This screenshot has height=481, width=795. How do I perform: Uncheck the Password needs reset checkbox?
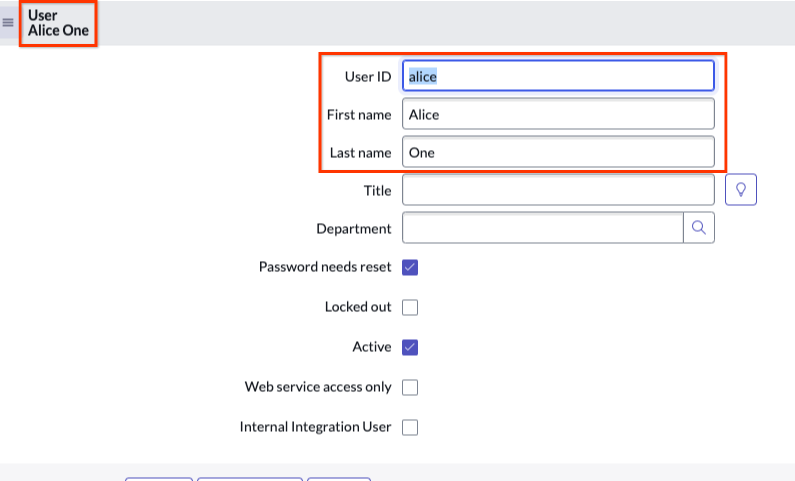click(410, 267)
